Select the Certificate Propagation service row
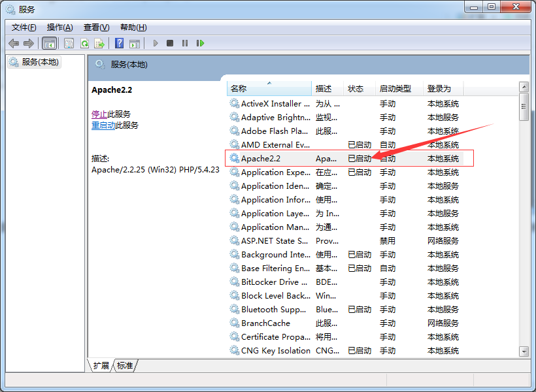This screenshot has width=536, height=392. pyautogui.click(x=346, y=337)
